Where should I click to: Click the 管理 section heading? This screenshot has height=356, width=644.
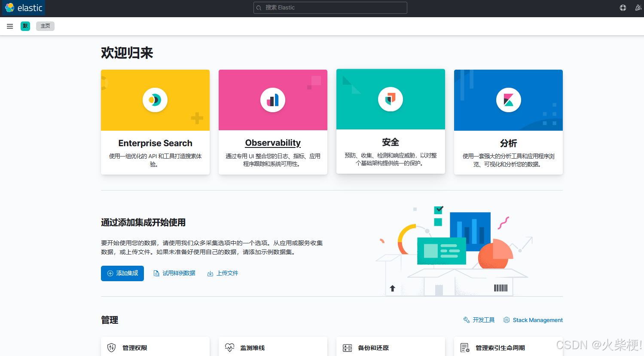(x=110, y=320)
